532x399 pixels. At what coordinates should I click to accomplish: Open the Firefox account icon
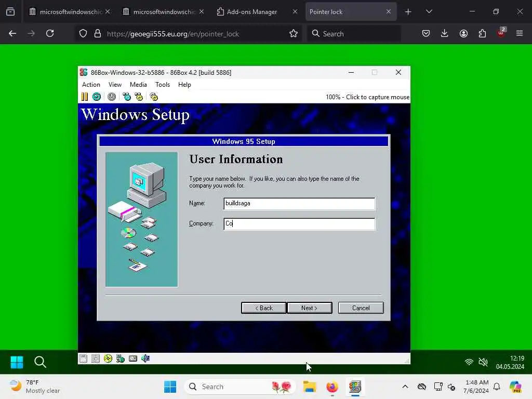(x=463, y=33)
